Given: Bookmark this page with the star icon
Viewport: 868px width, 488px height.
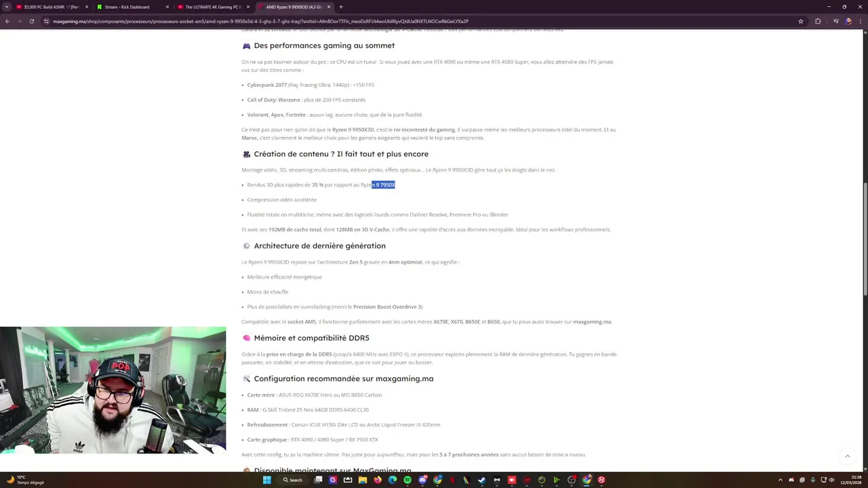Looking at the screenshot, I should point(801,21).
